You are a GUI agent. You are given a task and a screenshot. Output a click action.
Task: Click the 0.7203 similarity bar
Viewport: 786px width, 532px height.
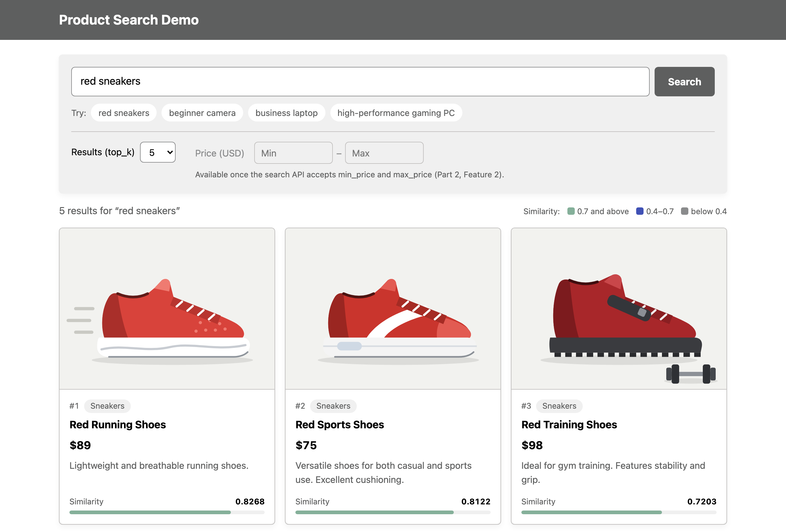pyautogui.click(x=619, y=512)
